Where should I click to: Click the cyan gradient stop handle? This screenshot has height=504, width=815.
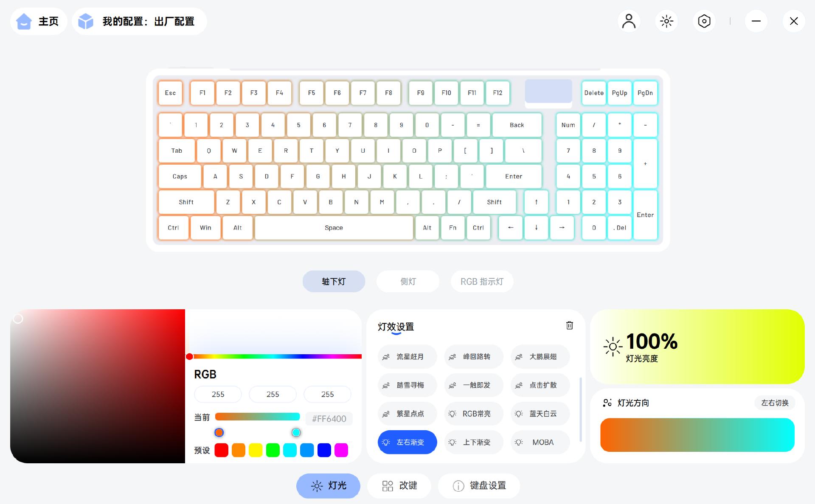pos(296,432)
